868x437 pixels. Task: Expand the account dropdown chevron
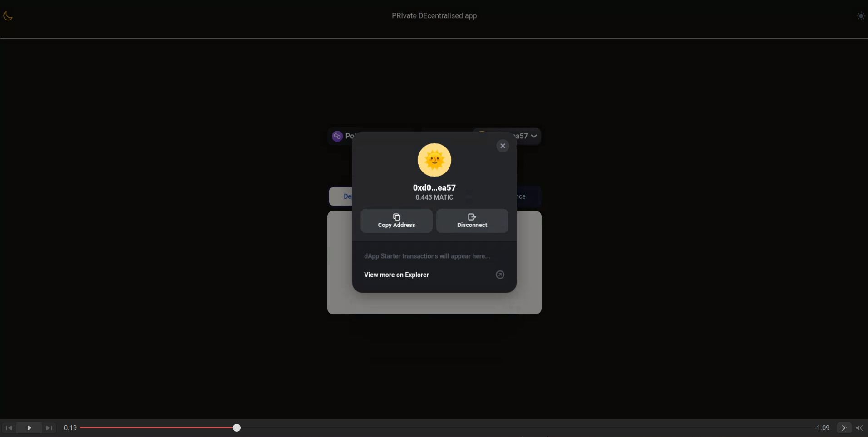(x=534, y=136)
